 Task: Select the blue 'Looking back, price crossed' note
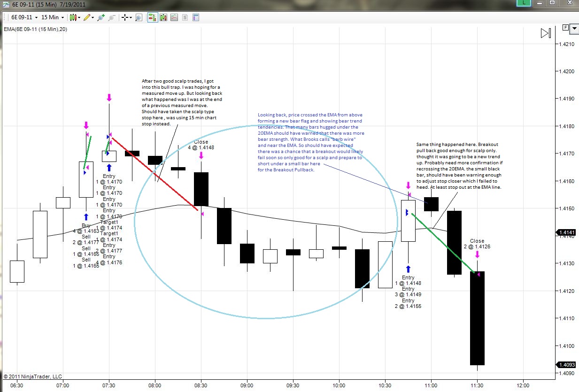[311, 142]
